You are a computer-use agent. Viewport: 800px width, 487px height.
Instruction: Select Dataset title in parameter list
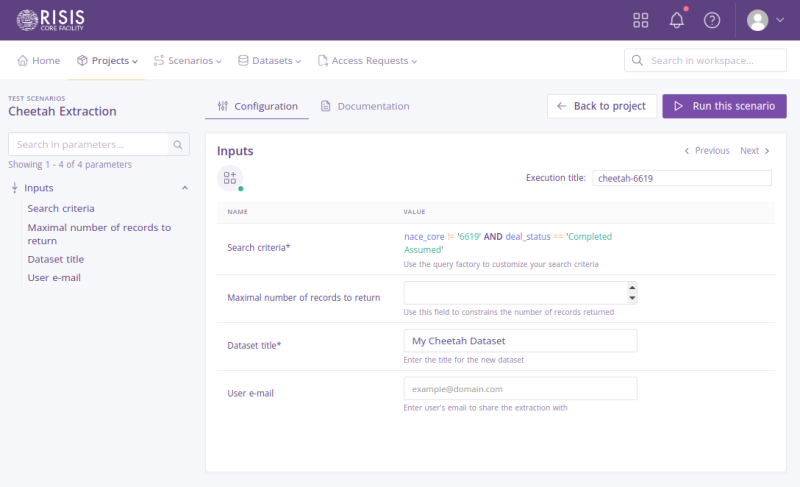point(56,259)
